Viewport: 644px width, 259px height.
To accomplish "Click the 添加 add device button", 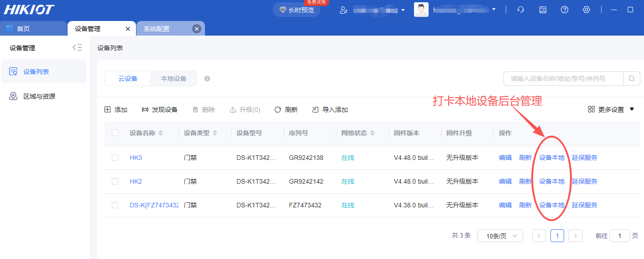I will [x=116, y=110].
